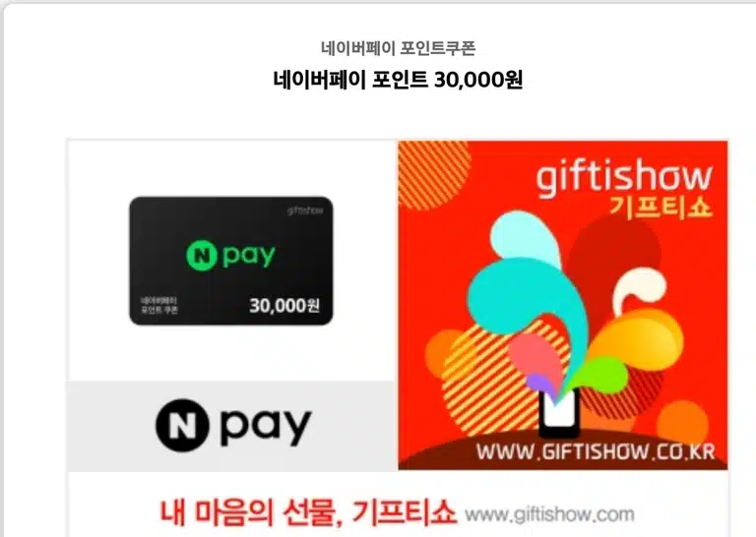Click the striped orange circle in banner corner
The image size is (756, 537).
[x=434, y=174]
